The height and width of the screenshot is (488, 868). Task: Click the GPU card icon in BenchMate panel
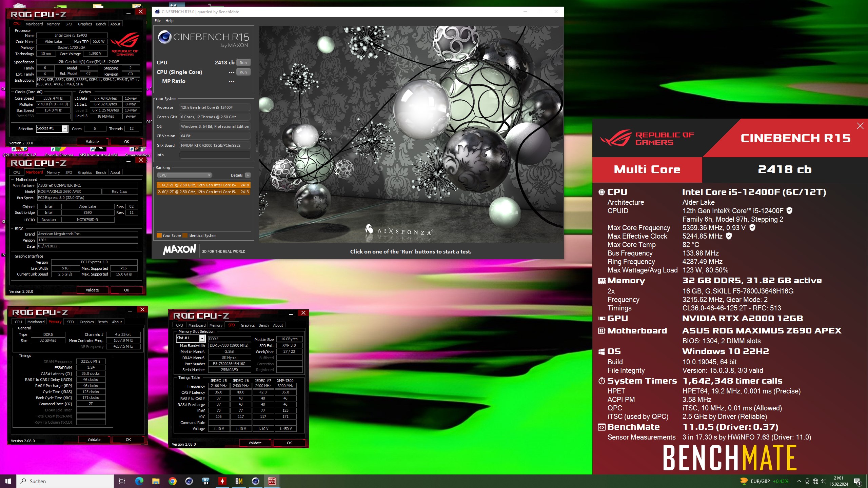601,319
